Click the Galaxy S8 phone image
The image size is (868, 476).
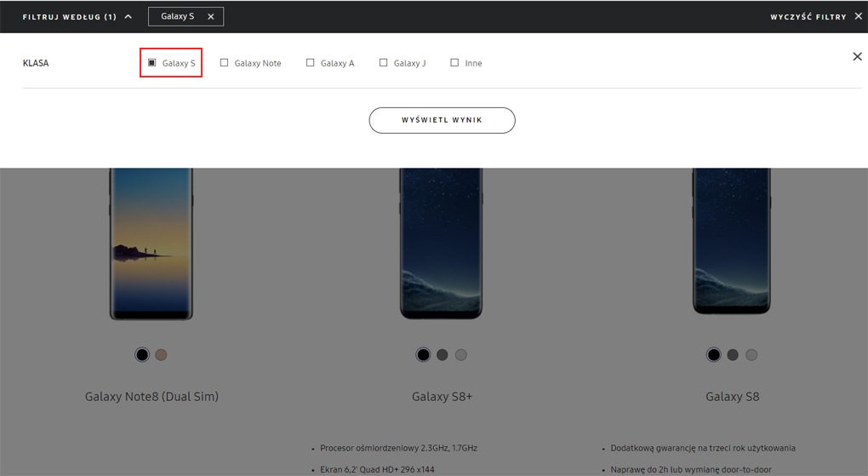click(x=731, y=241)
